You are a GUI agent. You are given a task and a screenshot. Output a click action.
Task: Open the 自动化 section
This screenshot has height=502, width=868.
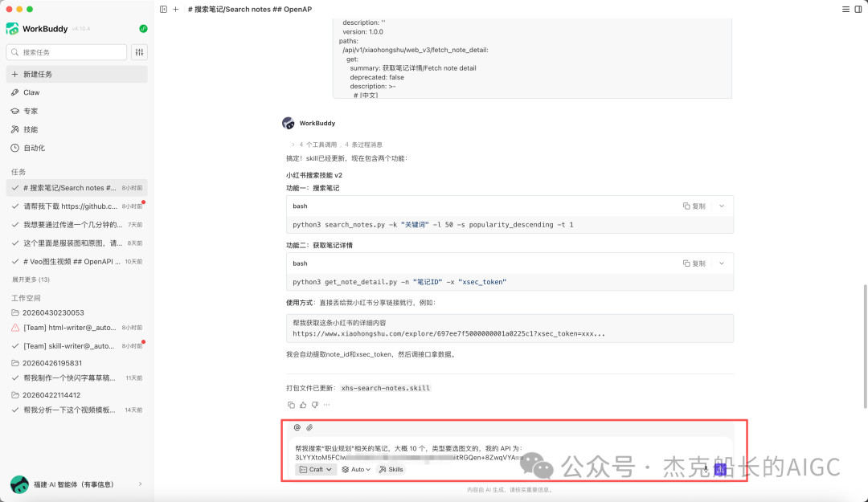pos(77,148)
